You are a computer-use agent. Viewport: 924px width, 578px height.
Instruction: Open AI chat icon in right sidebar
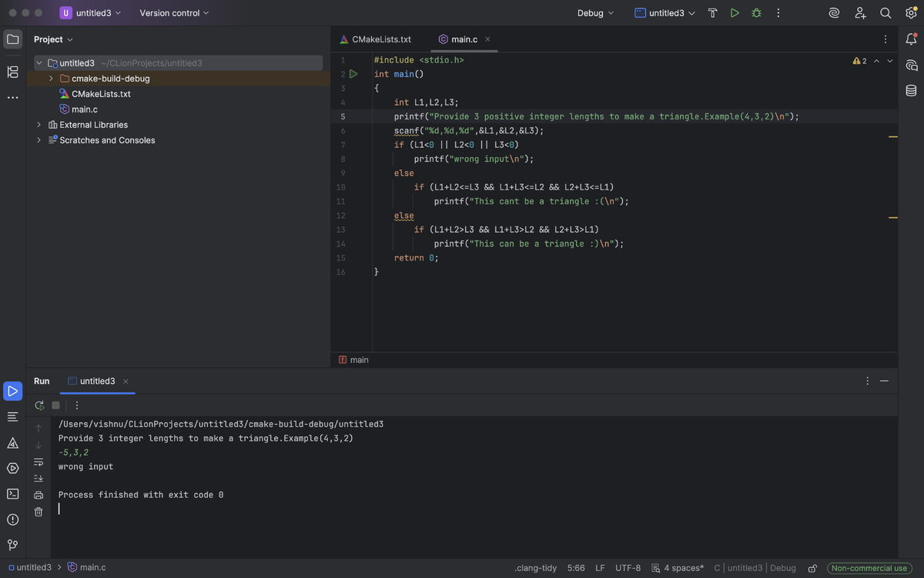[912, 65]
